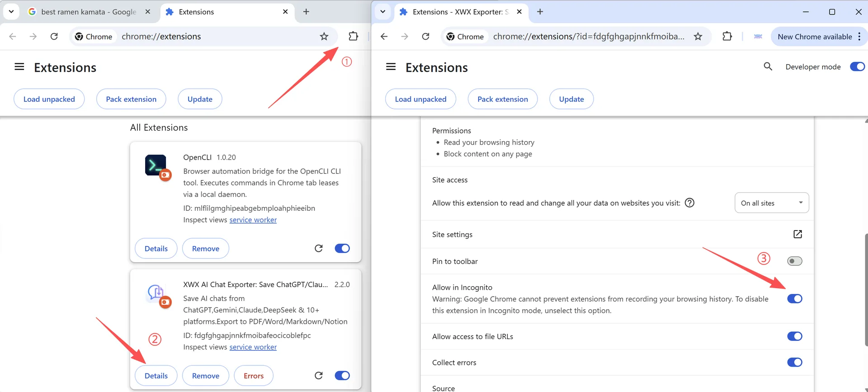This screenshot has width=868, height=392.
Task: Open XWX Exporter service worker link
Action: 253,347
